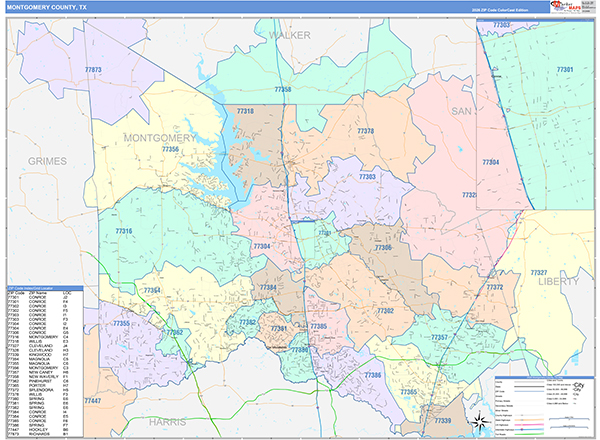Click the compass rose icon
The height and width of the screenshot is (440, 600).
tap(479, 422)
